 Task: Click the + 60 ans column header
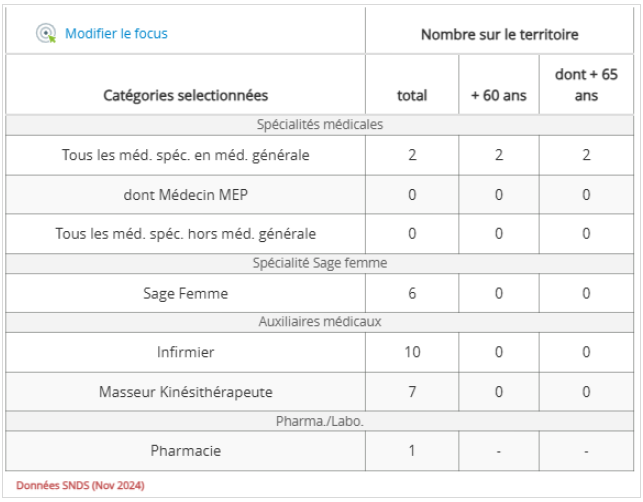[x=498, y=96]
